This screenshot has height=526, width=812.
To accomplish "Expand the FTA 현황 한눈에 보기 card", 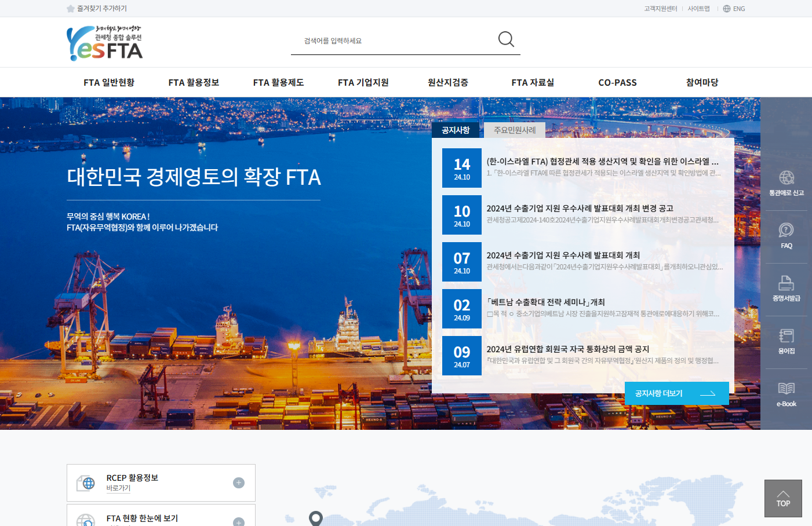I will click(238, 522).
